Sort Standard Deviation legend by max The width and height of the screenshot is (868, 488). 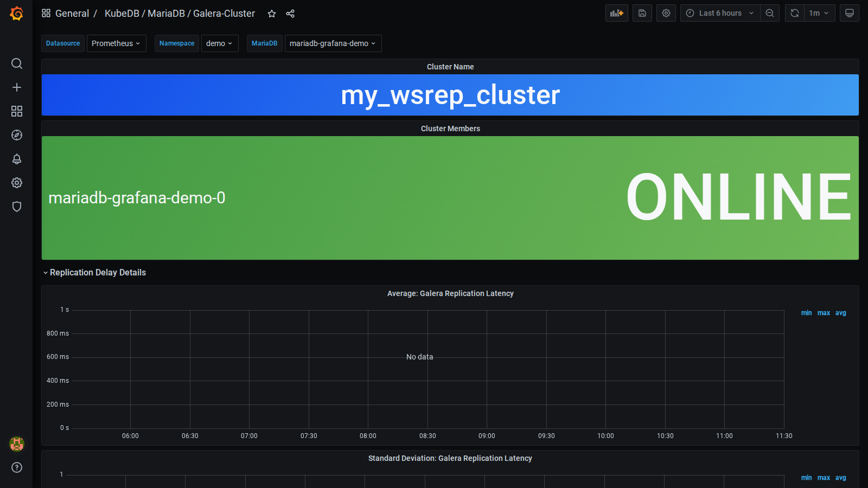tap(824, 478)
